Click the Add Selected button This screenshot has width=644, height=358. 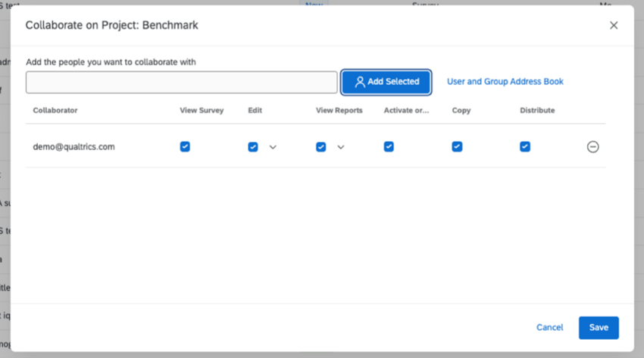pyautogui.click(x=386, y=82)
